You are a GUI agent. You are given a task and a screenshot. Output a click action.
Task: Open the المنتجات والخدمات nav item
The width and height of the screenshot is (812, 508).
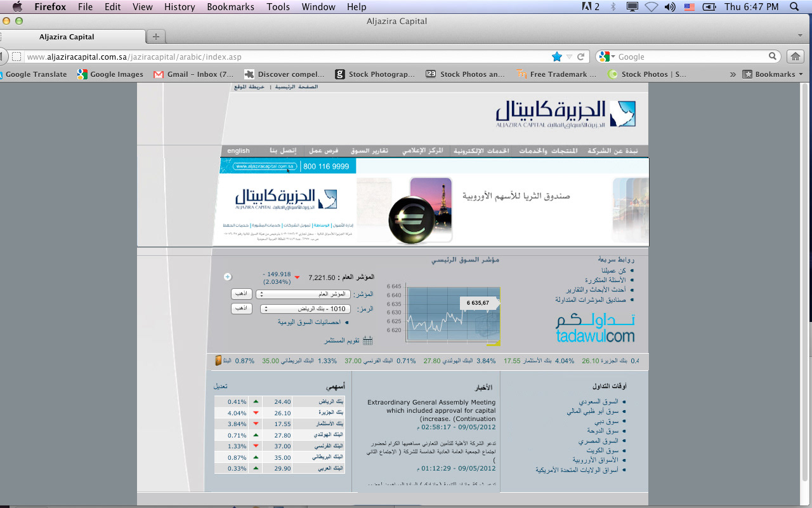[x=549, y=151]
